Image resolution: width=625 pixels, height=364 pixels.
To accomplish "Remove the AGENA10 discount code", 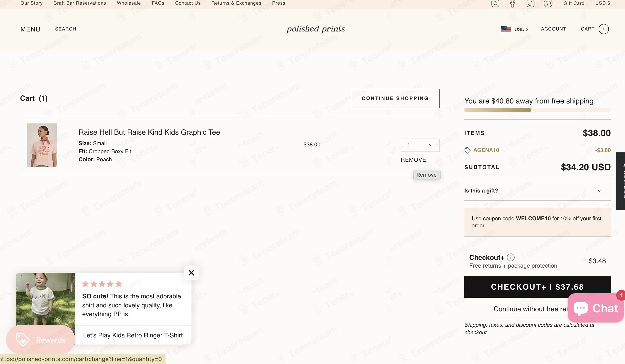I will (504, 151).
